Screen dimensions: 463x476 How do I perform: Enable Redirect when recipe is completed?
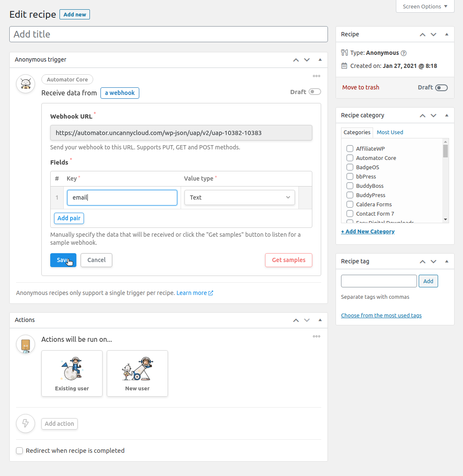19,451
